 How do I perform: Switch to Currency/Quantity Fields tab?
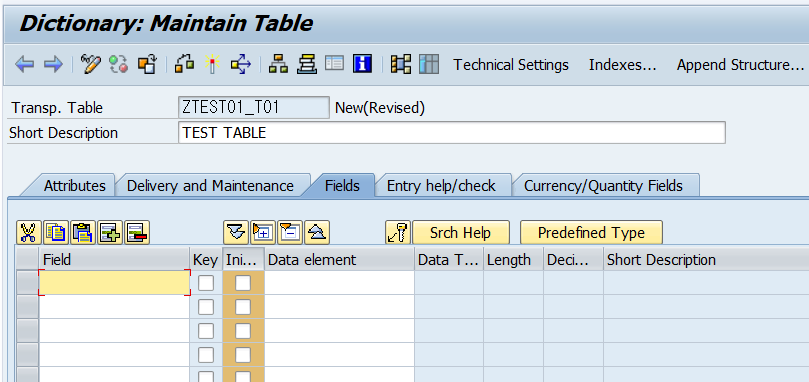tap(603, 186)
